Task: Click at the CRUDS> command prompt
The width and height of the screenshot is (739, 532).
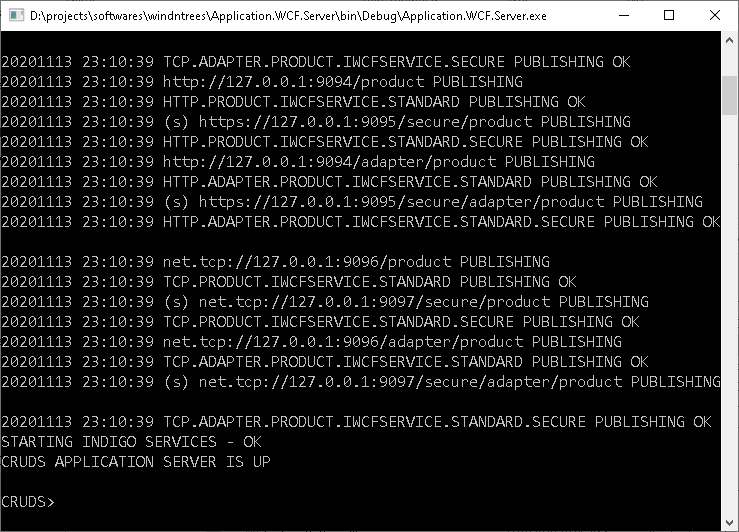Action: tap(28, 502)
